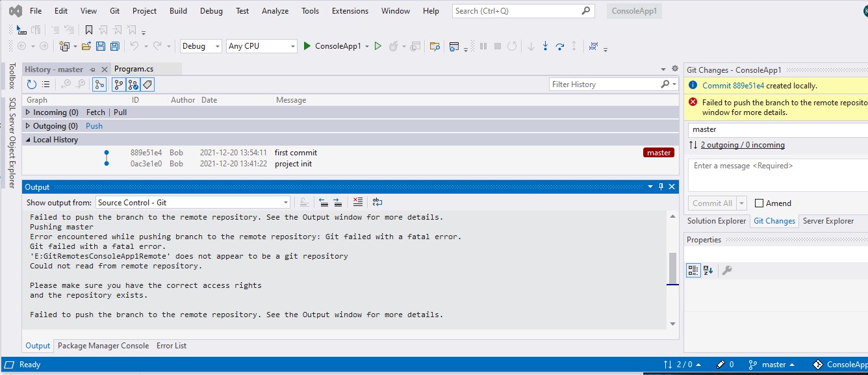Save the current file with Save icon

[x=101, y=46]
